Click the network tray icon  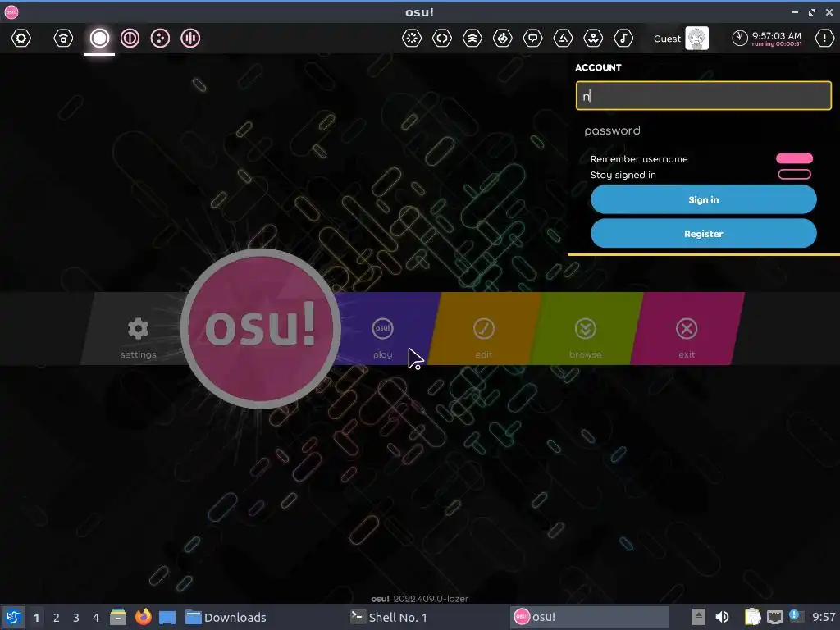[x=774, y=618]
